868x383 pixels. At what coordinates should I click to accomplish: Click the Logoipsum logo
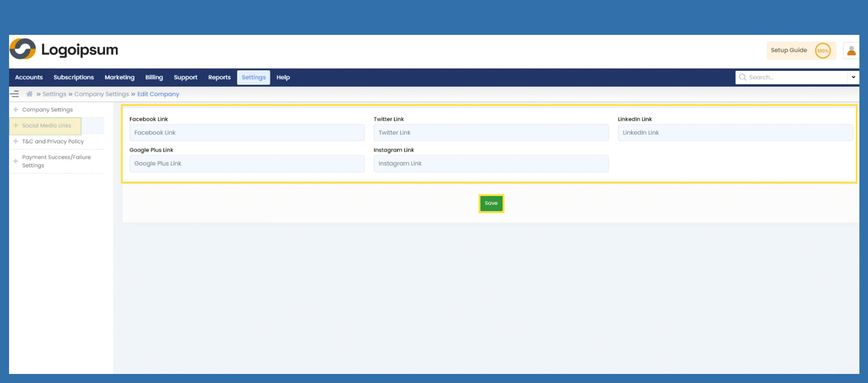pyautogui.click(x=64, y=49)
